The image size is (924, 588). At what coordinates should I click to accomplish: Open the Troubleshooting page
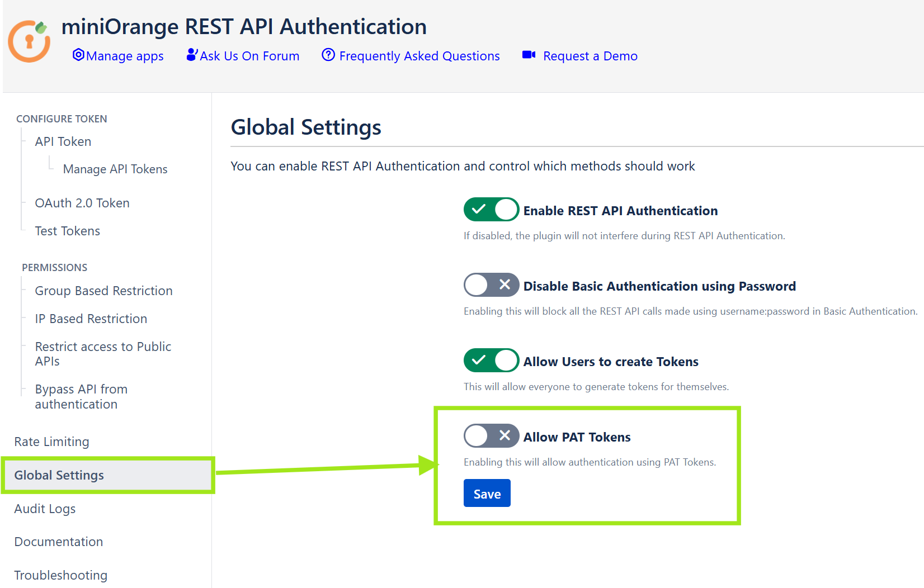point(60,575)
